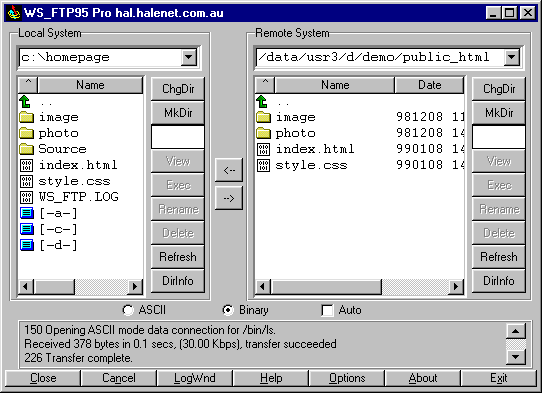
Task: Sort remote files by the Date column
Action: click(x=429, y=85)
